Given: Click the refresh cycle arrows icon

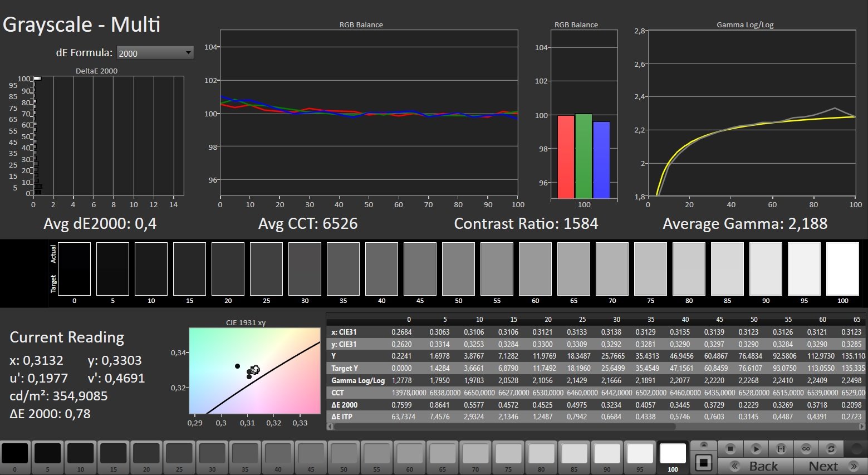Looking at the screenshot, I should (x=831, y=449).
